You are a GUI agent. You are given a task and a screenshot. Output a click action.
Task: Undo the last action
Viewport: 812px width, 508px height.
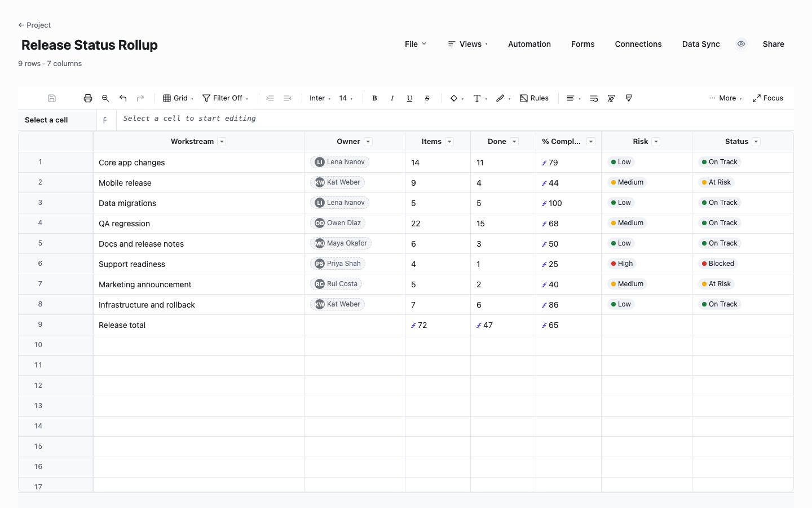(123, 98)
